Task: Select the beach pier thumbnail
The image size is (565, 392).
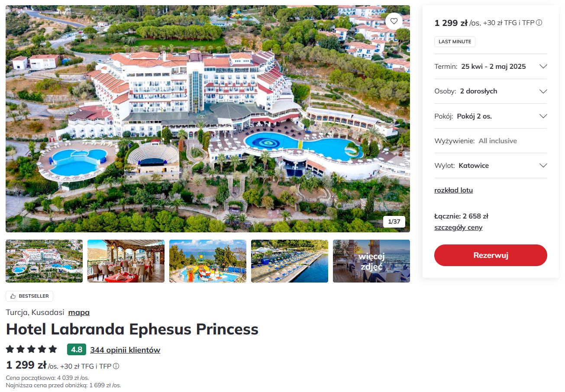Action: point(290,261)
